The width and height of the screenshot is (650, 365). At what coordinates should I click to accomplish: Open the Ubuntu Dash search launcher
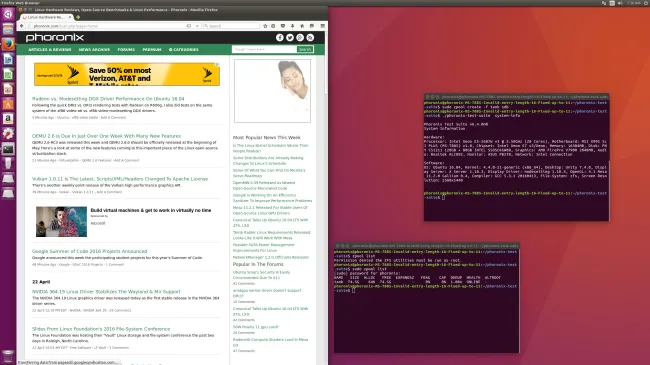tap(8, 14)
